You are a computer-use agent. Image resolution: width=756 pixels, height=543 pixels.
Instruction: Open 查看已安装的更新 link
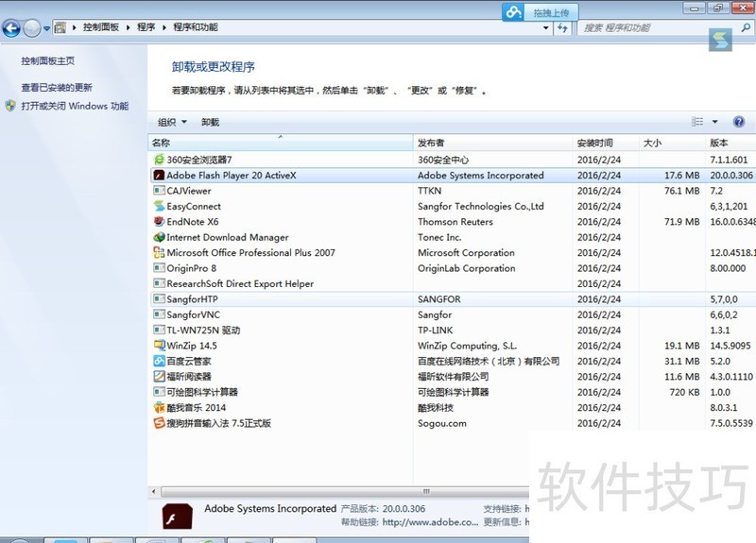click(x=57, y=87)
